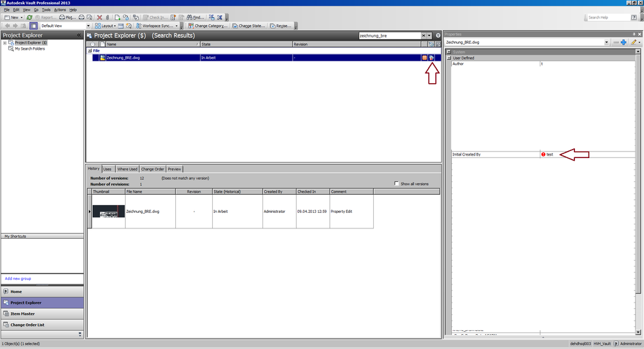Click the Report toolbar button

46,17
